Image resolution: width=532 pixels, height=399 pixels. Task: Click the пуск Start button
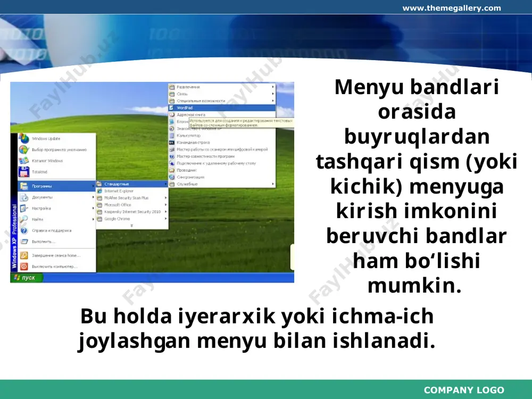[x=27, y=278]
